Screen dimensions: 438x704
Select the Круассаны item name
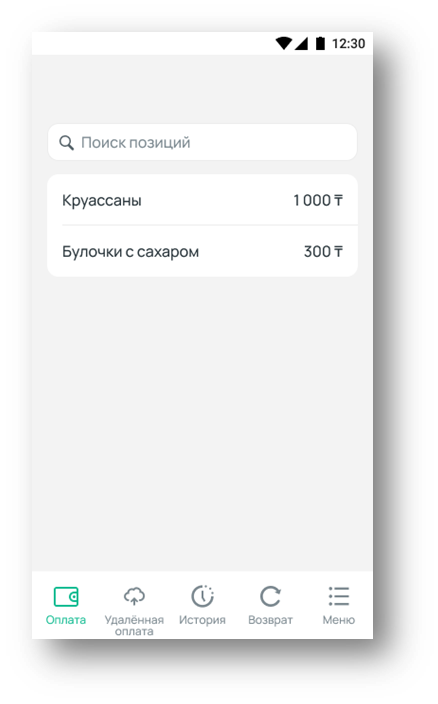(102, 200)
